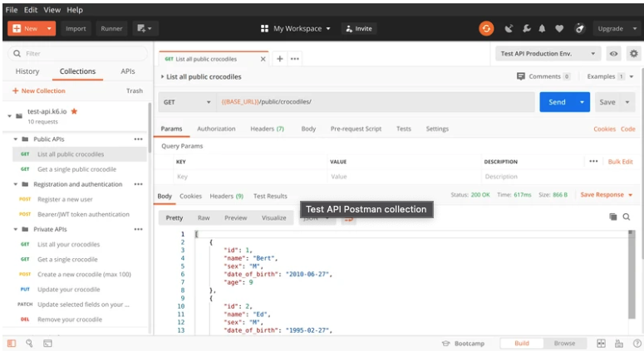Favorite star on test-api.k6.io collection
This screenshot has width=644, height=351.
coord(74,111)
